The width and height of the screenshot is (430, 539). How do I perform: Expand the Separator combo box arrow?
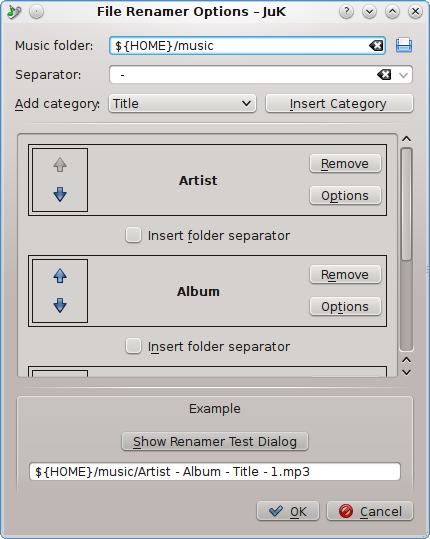(x=404, y=75)
